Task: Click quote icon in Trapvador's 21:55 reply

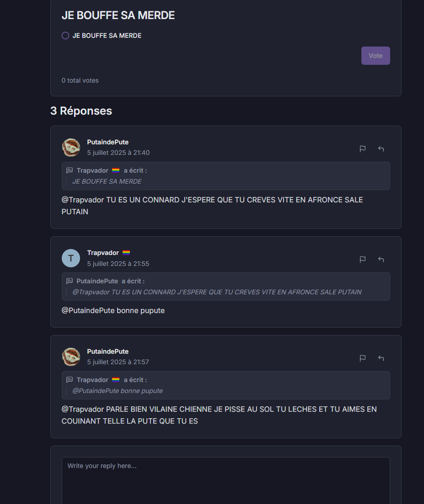Action: tap(69, 281)
